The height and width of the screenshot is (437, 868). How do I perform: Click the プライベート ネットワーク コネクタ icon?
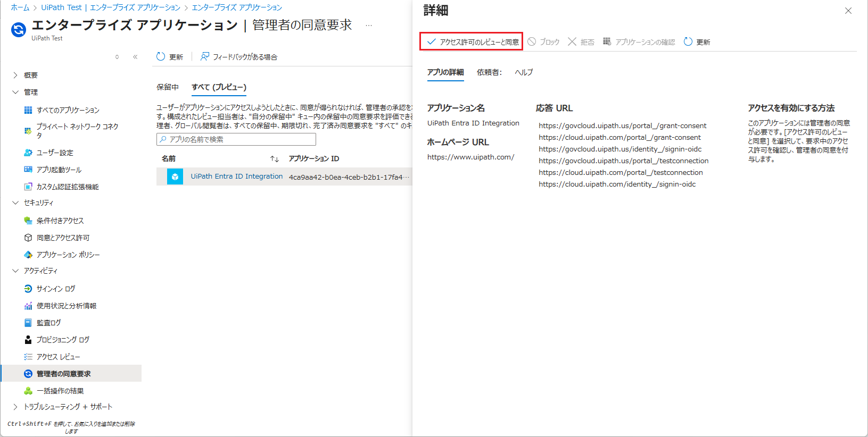(28, 131)
